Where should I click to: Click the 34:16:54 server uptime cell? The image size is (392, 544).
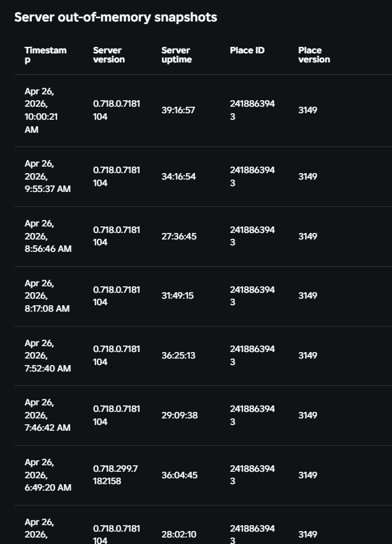178,176
